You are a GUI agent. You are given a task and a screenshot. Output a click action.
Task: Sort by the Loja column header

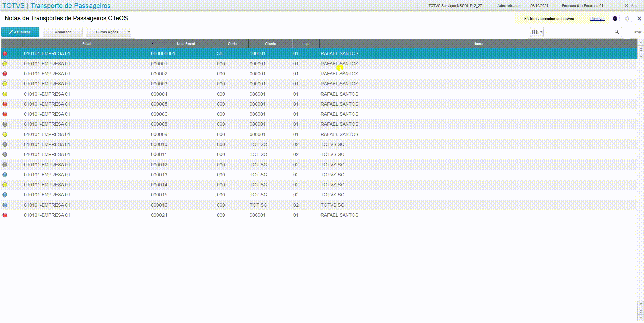pos(306,44)
